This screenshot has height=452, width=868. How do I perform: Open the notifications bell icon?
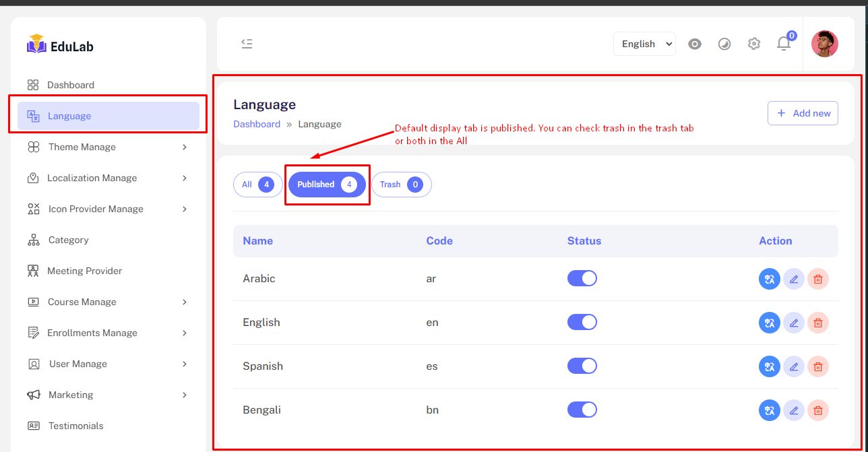(783, 44)
